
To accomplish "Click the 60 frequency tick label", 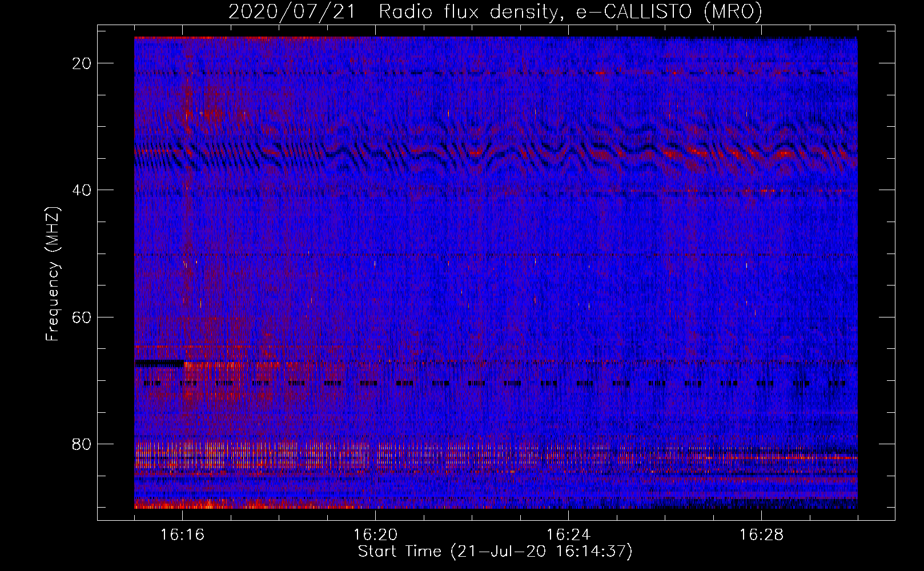I will click(82, 317).
